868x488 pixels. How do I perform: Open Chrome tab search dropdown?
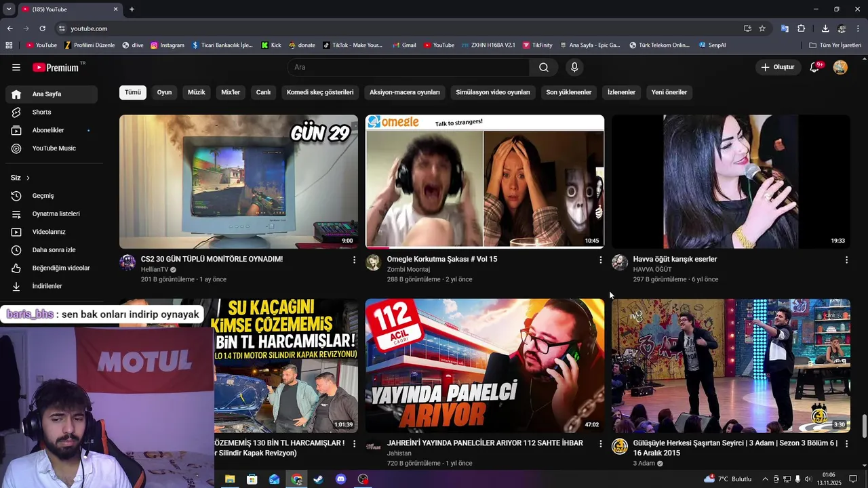point(9,9)
